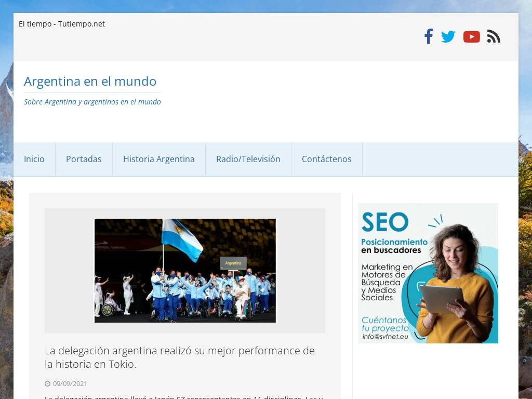
Task: Open El tiempo - Tutiempo.net link
Action: tap(62, 24)
